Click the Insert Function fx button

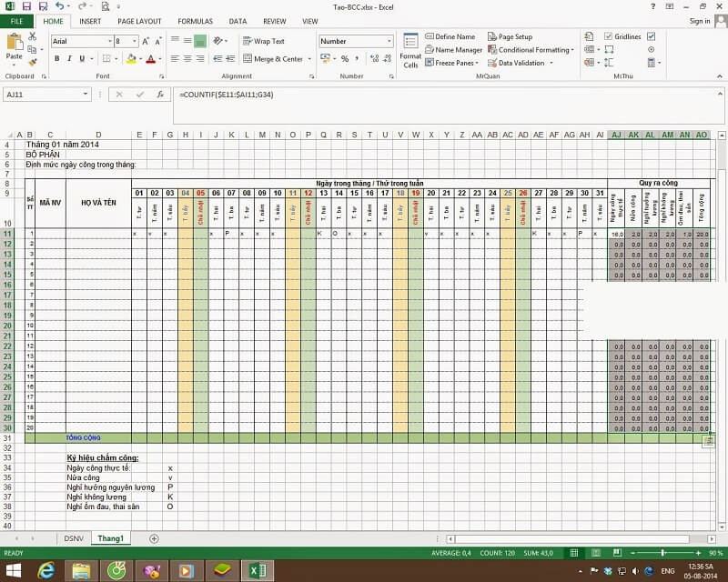(160, 95)
